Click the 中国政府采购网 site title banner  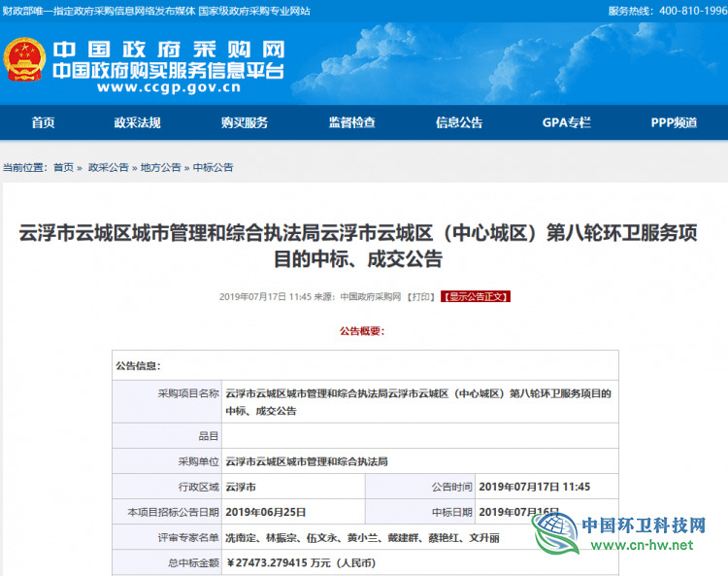[x=169, y=50]
